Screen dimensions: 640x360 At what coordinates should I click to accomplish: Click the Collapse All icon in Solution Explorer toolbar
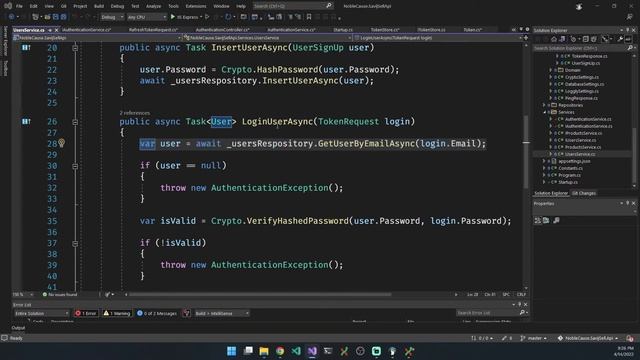pyautogui.click(x=585, y=39)
